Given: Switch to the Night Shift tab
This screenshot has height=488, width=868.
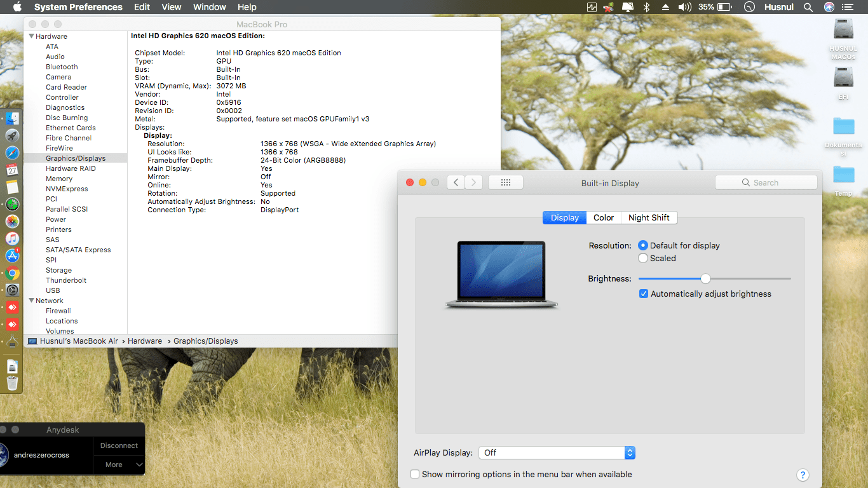Looking at the screenshot, I should point(649,217).
